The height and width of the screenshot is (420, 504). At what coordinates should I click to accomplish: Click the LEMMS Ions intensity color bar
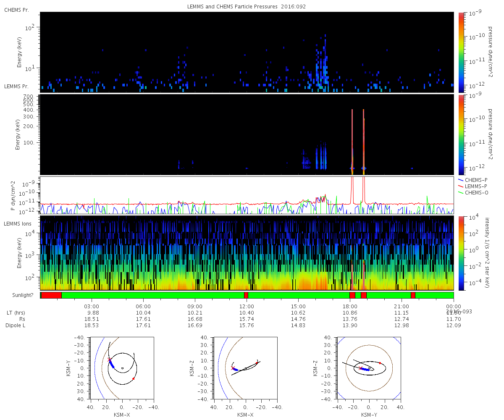461,253
